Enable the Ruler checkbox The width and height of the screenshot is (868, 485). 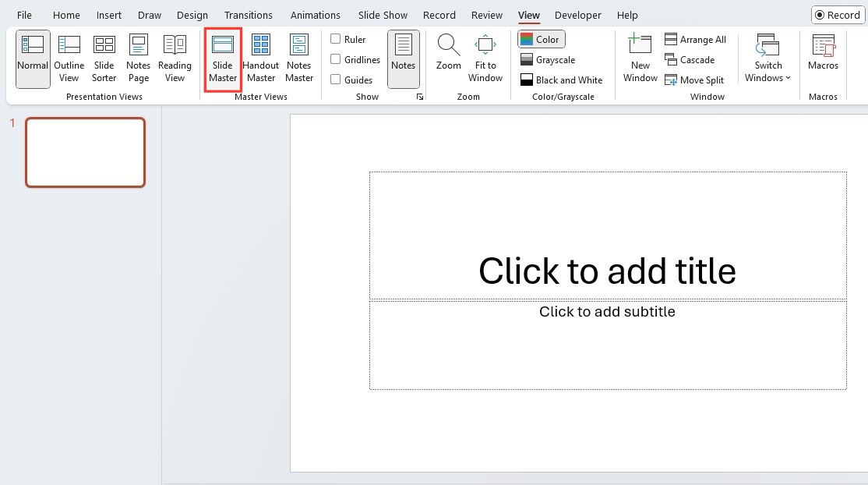click(336, 39)
